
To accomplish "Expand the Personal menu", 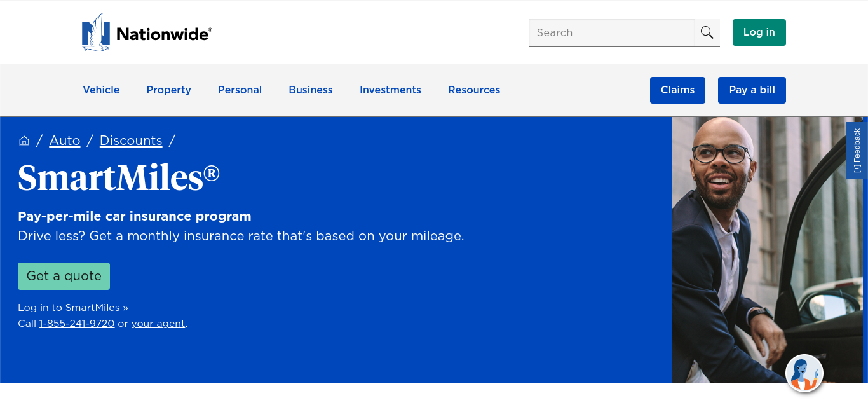I will click(x=240, y=90).
